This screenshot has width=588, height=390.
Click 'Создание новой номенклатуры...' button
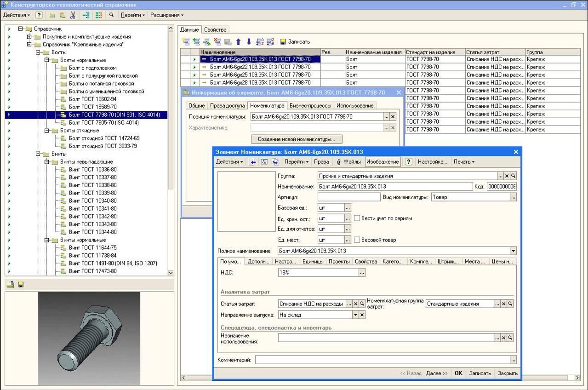coord(296,139)
